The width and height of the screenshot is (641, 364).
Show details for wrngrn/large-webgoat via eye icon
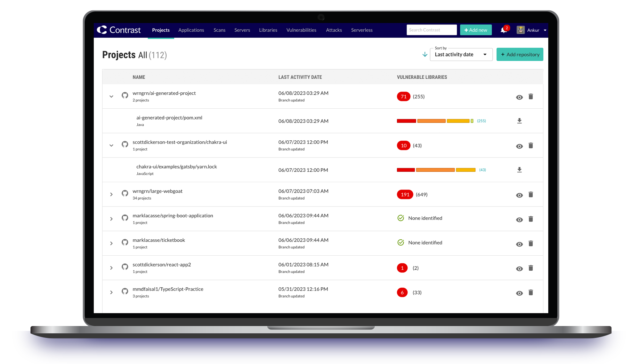point(519,195)
